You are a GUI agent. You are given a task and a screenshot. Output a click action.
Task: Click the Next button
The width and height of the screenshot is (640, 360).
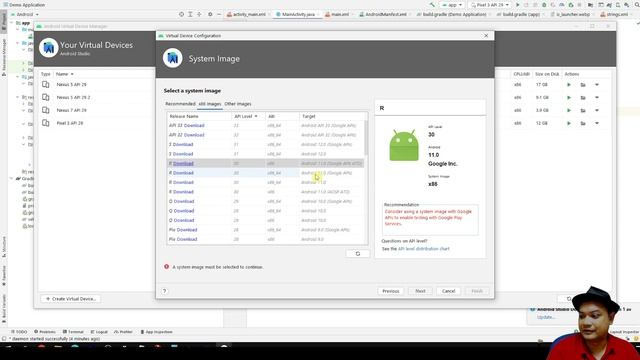[420, 291]
